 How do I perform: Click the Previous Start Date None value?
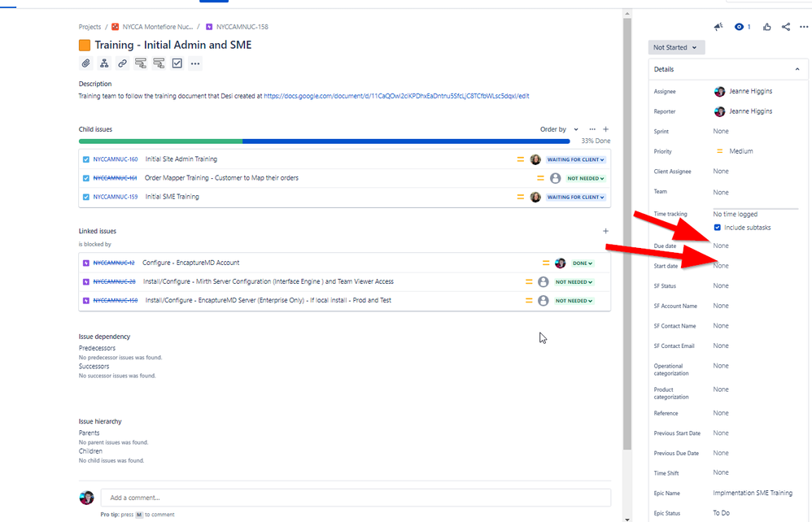click(721, 433)
